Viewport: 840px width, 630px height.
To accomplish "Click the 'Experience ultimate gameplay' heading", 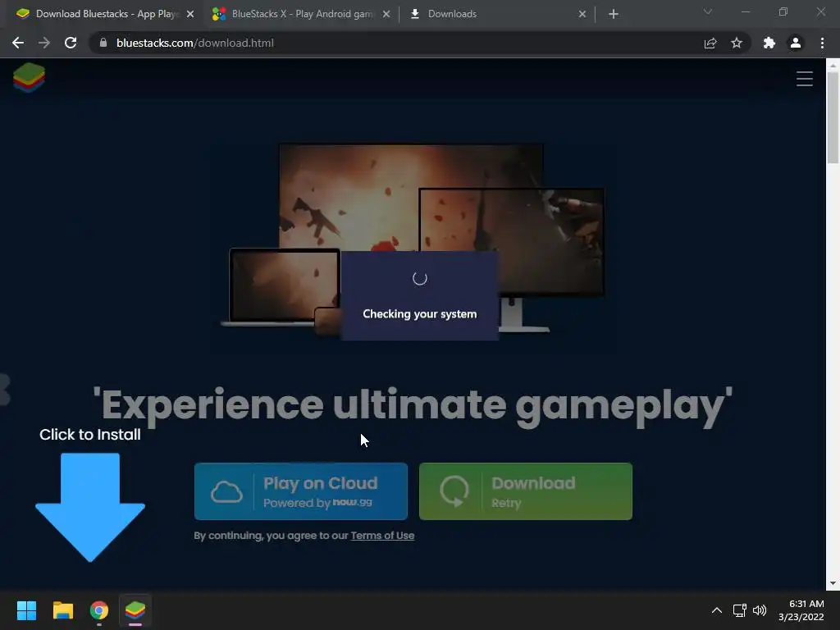I will click(413, 405).
